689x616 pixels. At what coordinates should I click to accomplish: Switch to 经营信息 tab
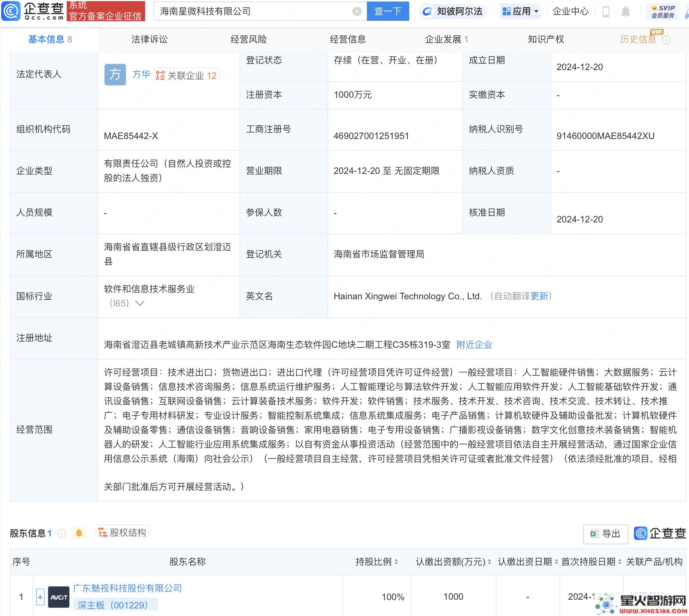[x=348, y=39]
